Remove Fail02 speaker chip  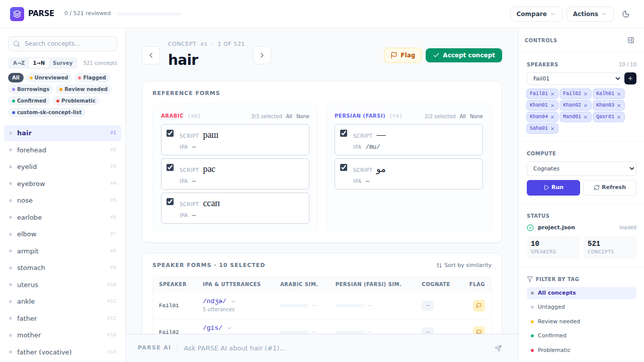coord(586,94)
